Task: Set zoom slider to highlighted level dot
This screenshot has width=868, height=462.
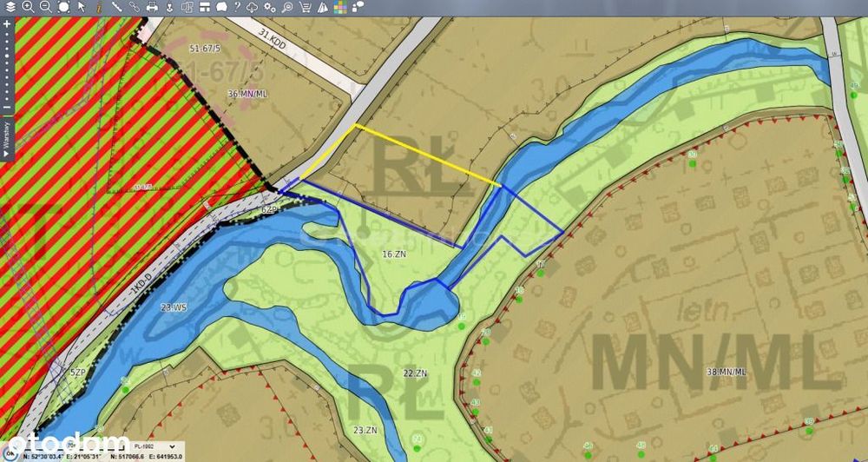Action: tap(7, 56)
